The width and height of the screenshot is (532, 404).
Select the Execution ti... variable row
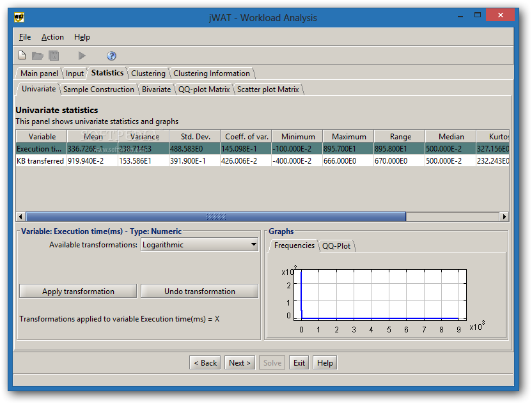(x=263, y=148)
